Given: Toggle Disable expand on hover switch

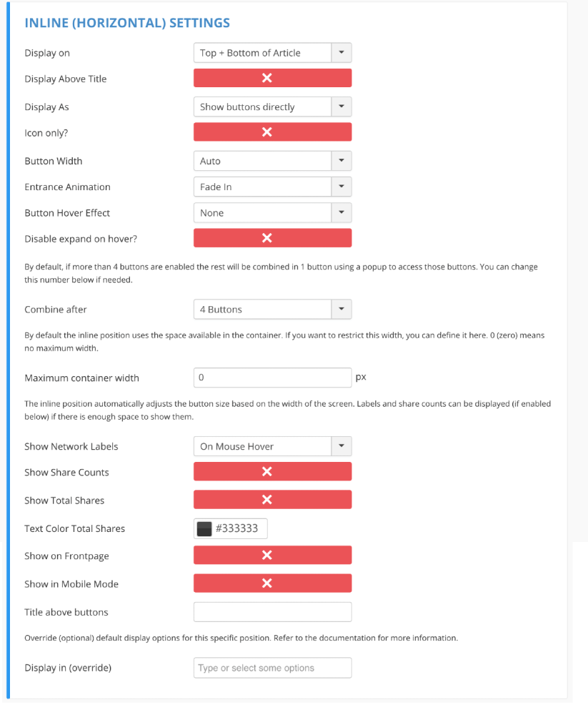Looking at the screenshot, I should point(272,237).
